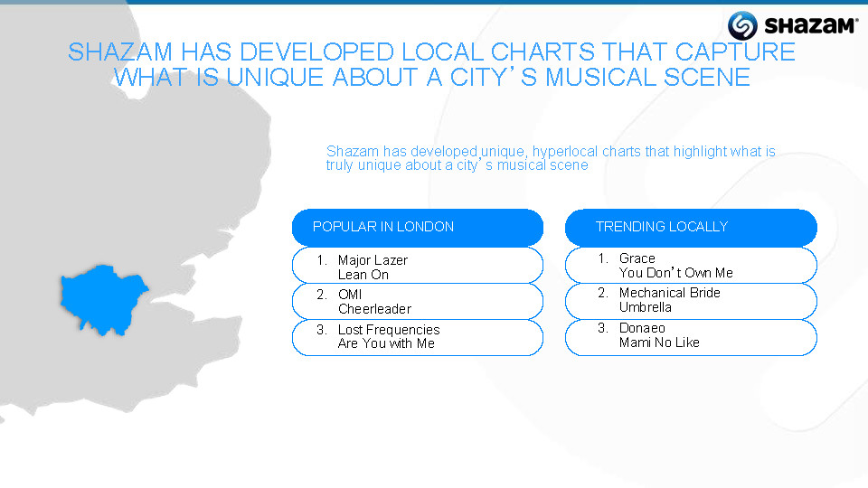This screenshot has height=488, width=868.
Task: Click the hyperlocal charts description paragraph
Action: 551,158
